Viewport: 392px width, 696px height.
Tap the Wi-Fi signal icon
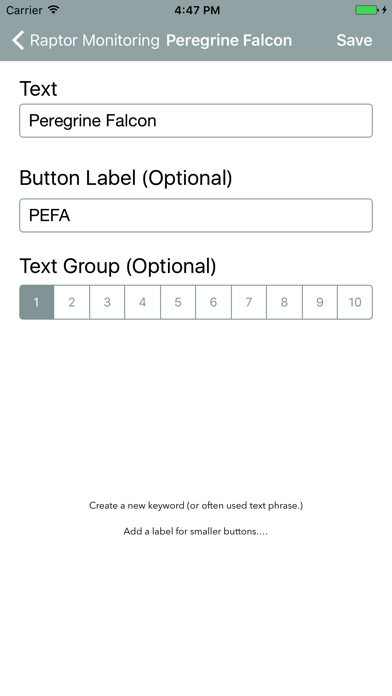coord(54,9)
